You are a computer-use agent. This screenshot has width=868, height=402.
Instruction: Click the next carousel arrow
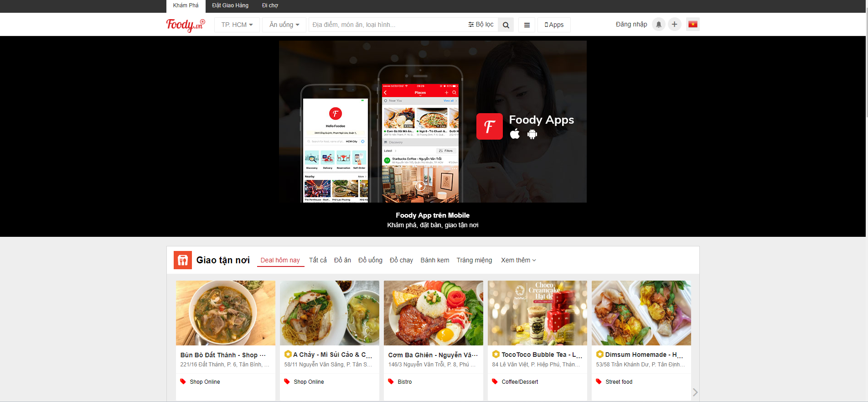coord(695,392)
